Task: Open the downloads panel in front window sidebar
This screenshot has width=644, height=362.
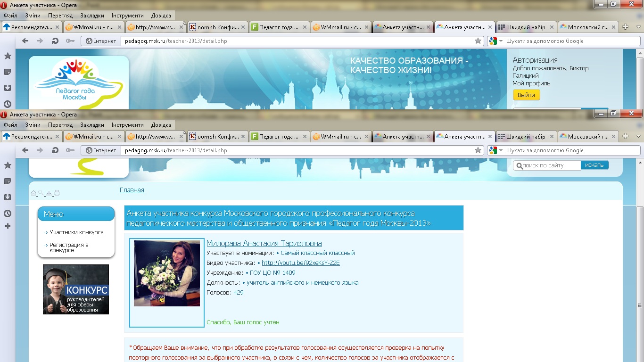Action: click(x=8, y=197)
